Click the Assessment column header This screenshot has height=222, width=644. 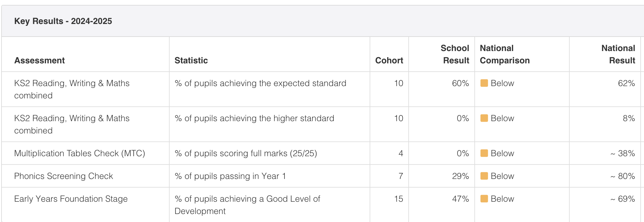(39, 61)
